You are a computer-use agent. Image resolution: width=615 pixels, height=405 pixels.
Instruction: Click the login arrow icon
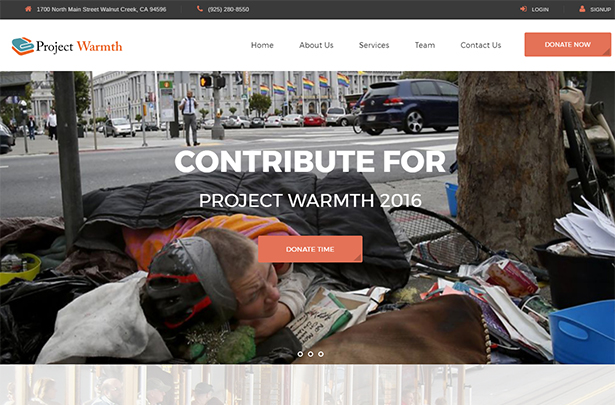(523, 9)
